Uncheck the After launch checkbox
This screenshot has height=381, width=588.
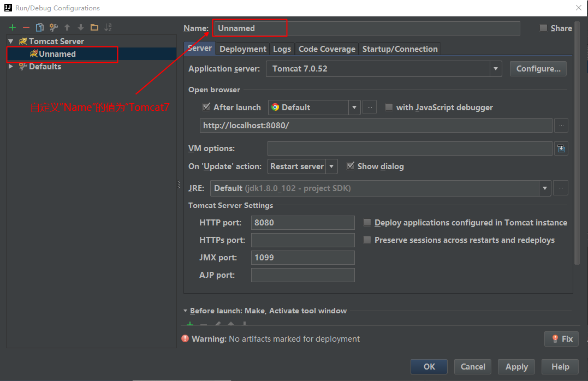point(206,108)
